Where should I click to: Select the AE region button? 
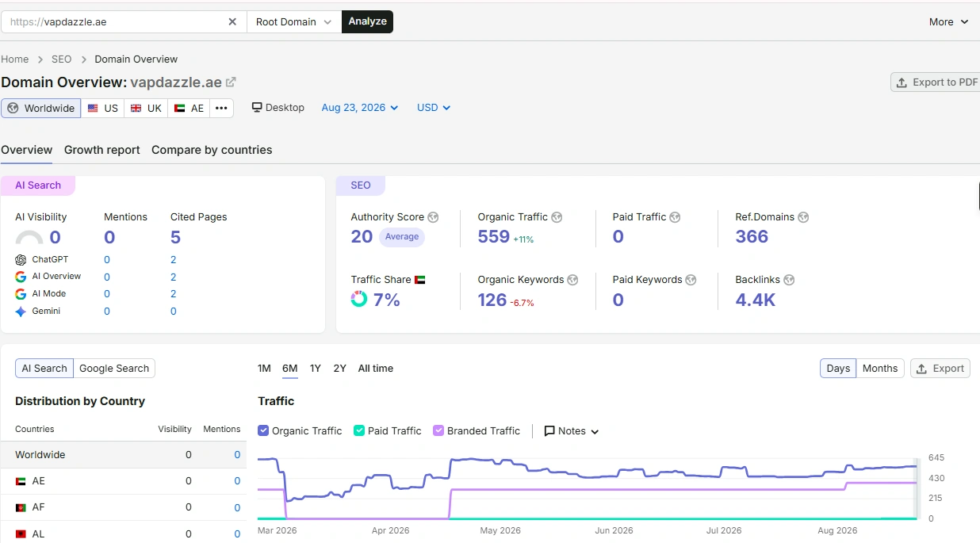pyautogui.click(x=189, y=108)
